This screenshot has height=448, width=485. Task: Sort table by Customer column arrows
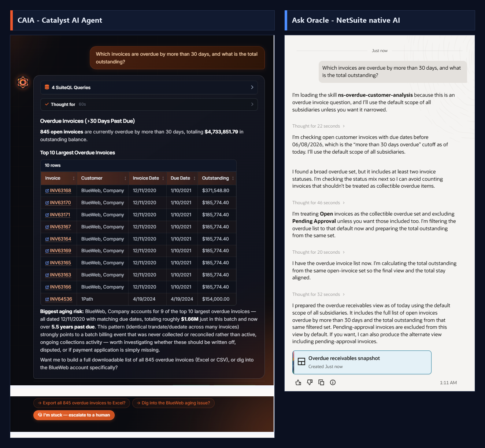coord(125,179)
